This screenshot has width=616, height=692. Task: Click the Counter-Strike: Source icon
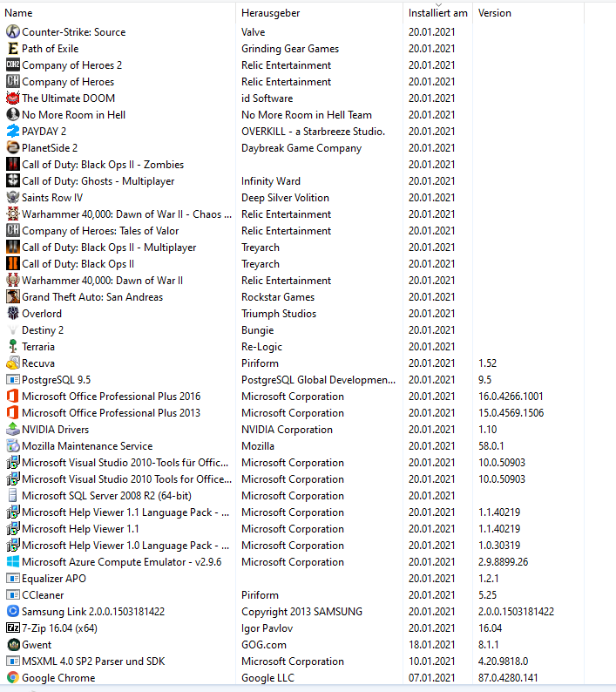(13, 31)
